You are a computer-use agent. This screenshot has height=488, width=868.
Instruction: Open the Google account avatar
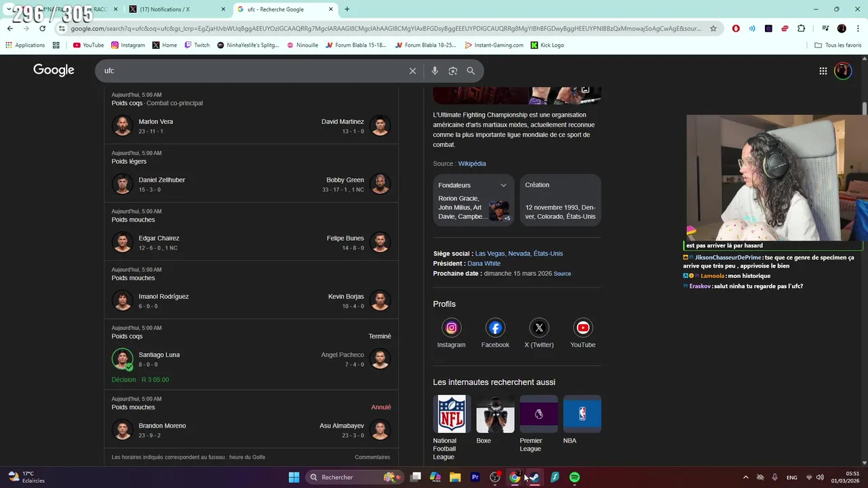[x=843, y=70]
